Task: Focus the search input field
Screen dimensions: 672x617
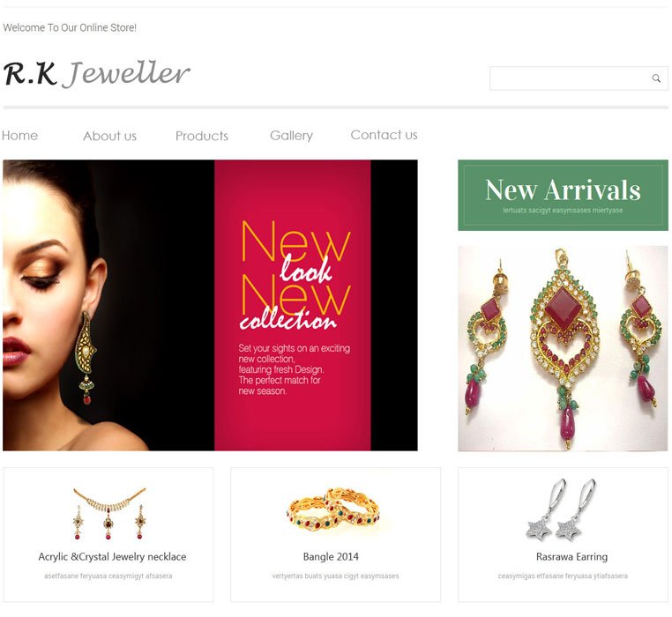Action: click(x=579, y=78)
